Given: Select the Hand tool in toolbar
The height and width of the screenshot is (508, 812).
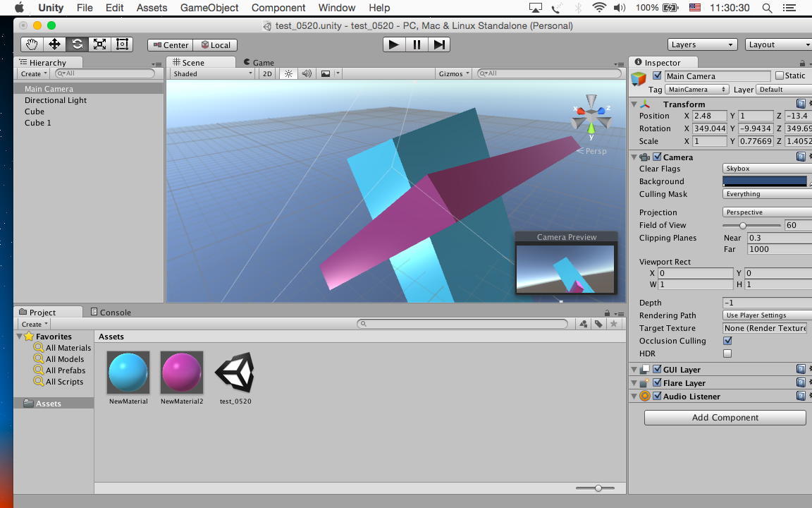Looking at the screenshot, I should tap(32, 44).
